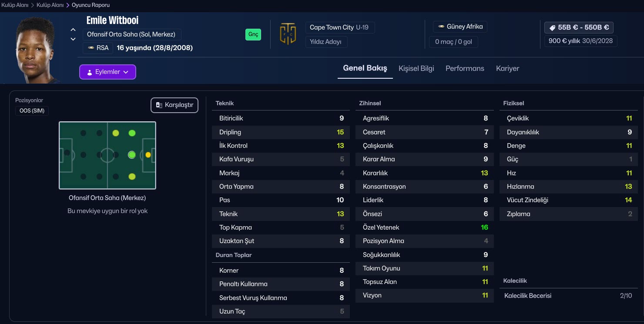Screen dimensions: 644x324
Task: Switch to the Kişisel Bilgi tab
Action: click(x=416, y=68)
